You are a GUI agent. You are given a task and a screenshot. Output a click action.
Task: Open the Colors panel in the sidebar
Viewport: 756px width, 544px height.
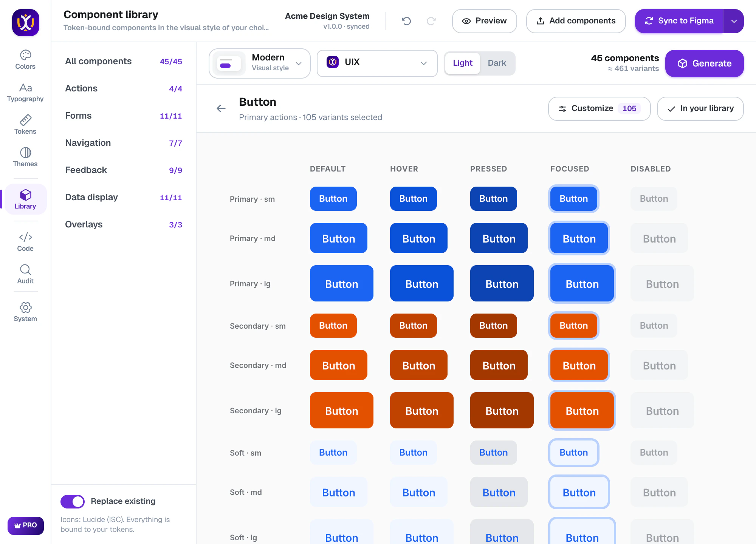[25, 60]
